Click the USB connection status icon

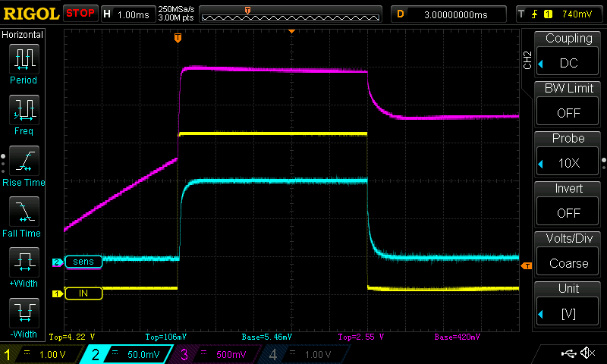point(568,353)
